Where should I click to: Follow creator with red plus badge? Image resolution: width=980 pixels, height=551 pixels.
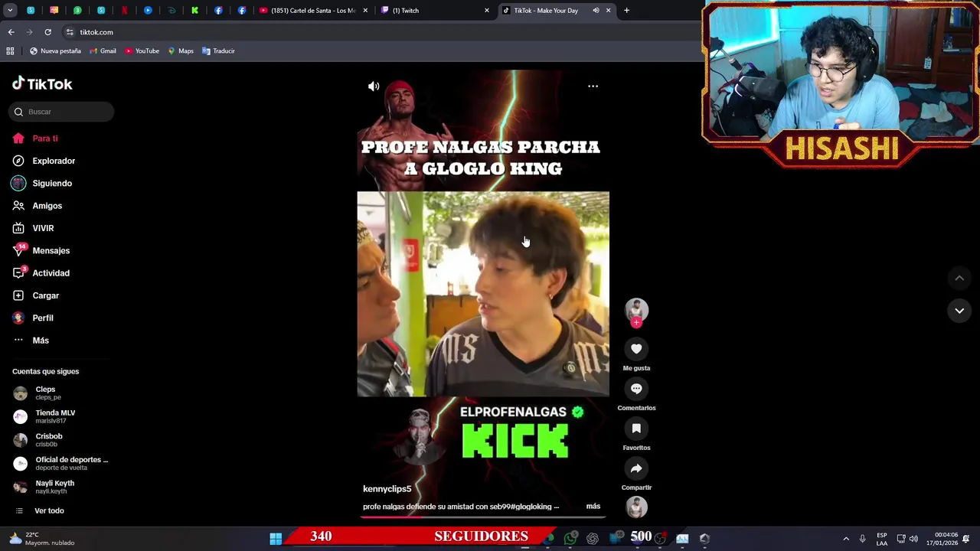[x=636, y=323]
